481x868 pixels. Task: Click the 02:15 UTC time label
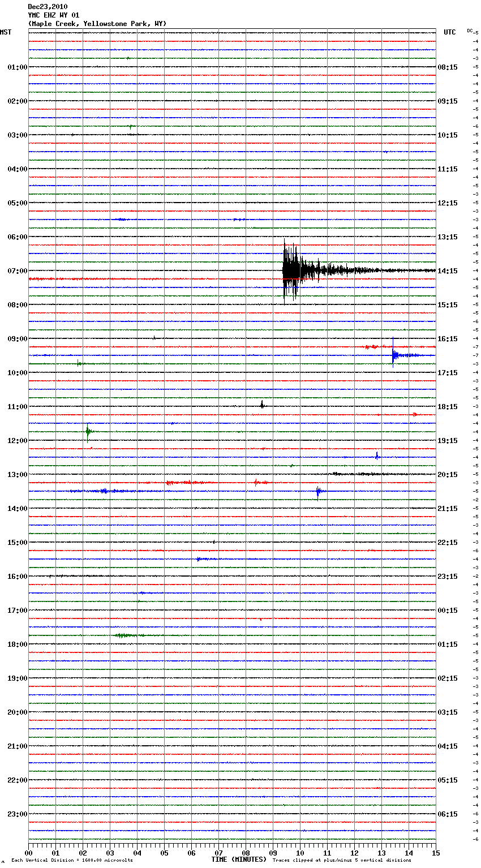(448, 678)
